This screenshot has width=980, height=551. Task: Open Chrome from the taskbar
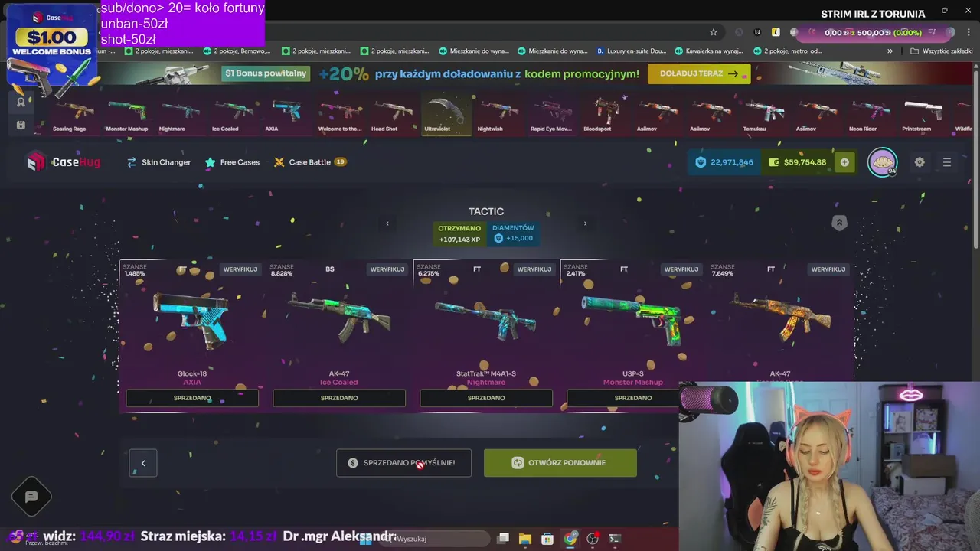pyautogui.click(x=570, y=539)
